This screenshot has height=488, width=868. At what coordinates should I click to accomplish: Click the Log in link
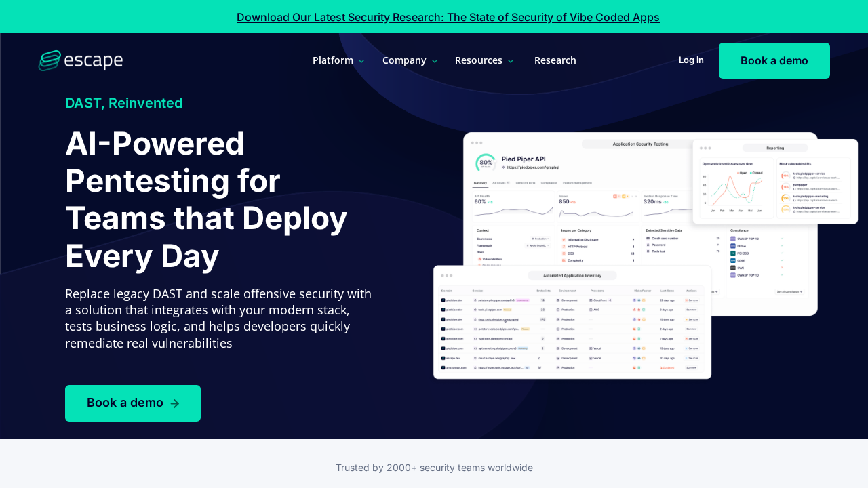(x=691, y=60)
